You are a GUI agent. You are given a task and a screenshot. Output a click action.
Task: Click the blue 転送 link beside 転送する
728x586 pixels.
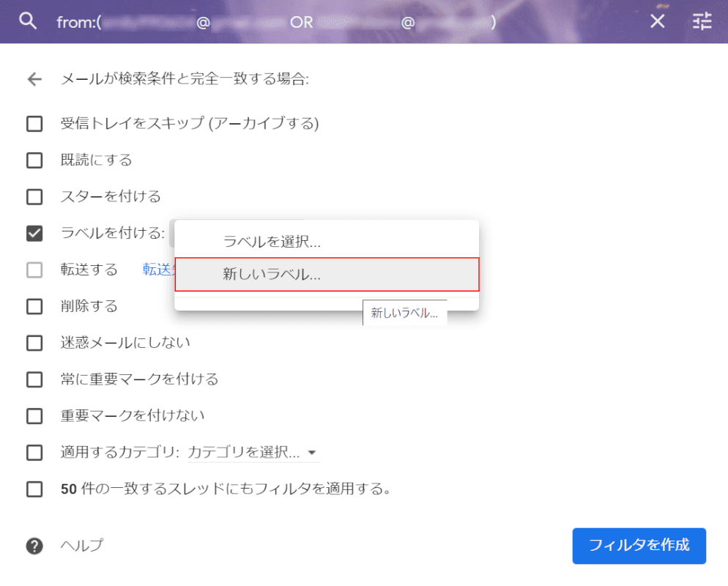(158, 270)
